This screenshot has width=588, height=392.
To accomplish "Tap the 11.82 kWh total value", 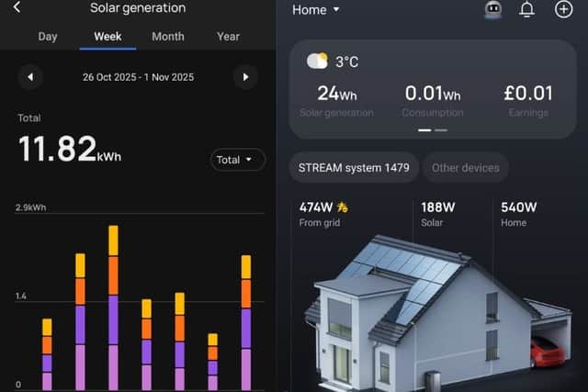I will coord(70,149).
